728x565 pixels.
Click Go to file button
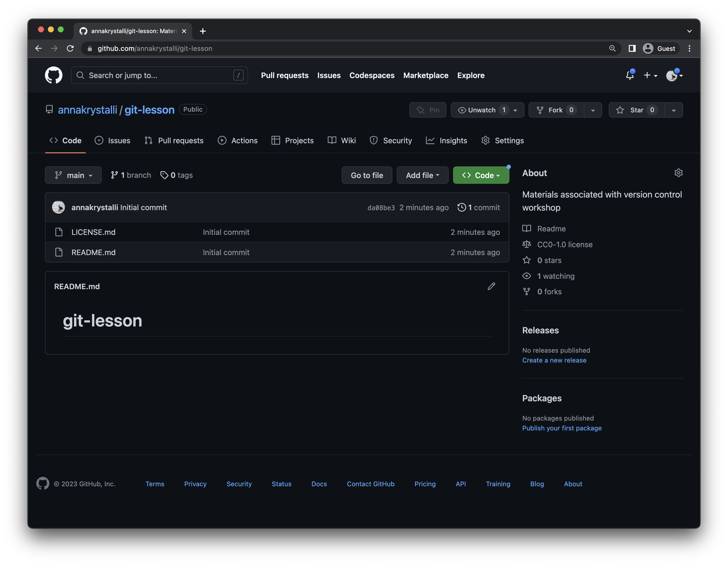pyautogui.click(x=367, y=175)
